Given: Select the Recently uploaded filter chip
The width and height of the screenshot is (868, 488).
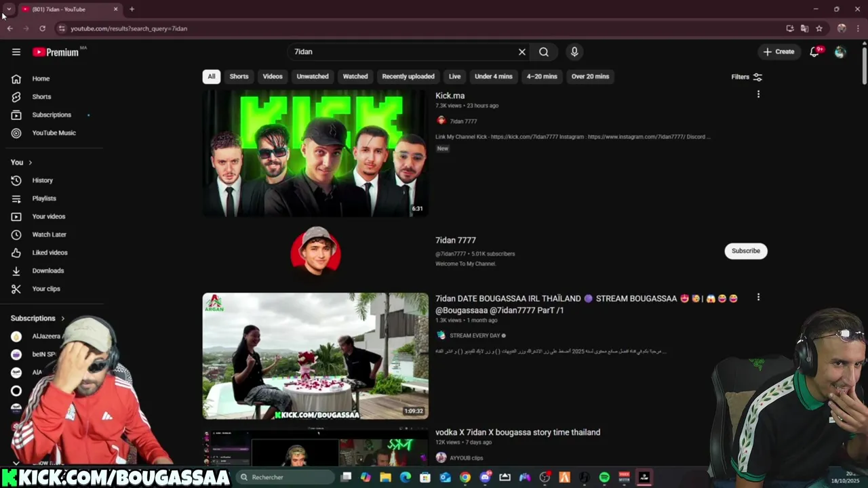Looking at the screenshot, I should pos(408,77).
